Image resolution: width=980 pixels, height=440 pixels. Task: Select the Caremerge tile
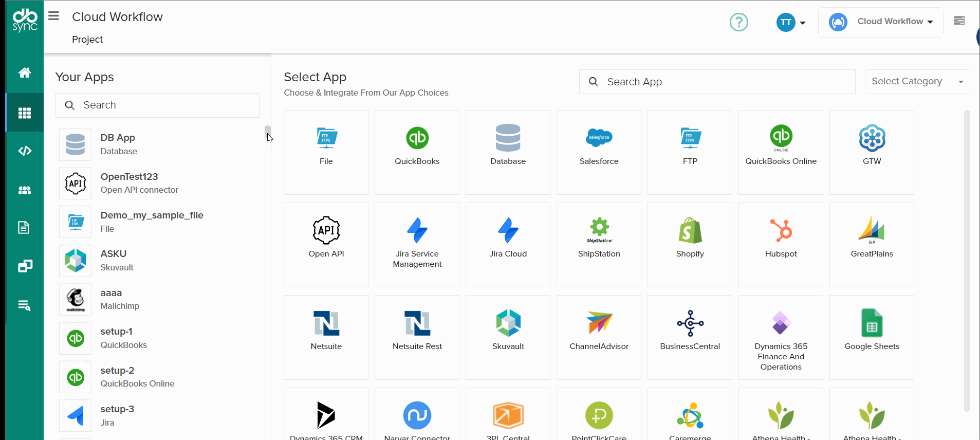point(690,414)
